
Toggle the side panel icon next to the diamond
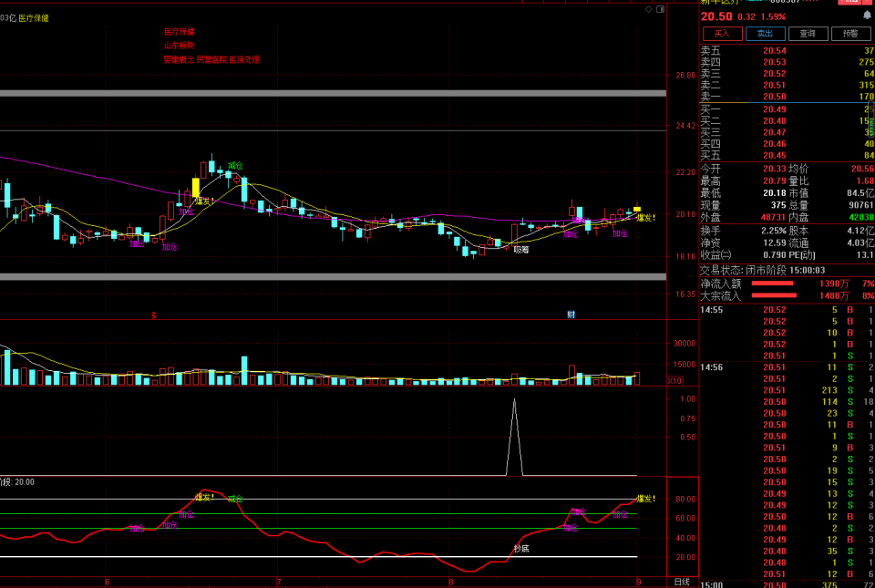(661, 9)
